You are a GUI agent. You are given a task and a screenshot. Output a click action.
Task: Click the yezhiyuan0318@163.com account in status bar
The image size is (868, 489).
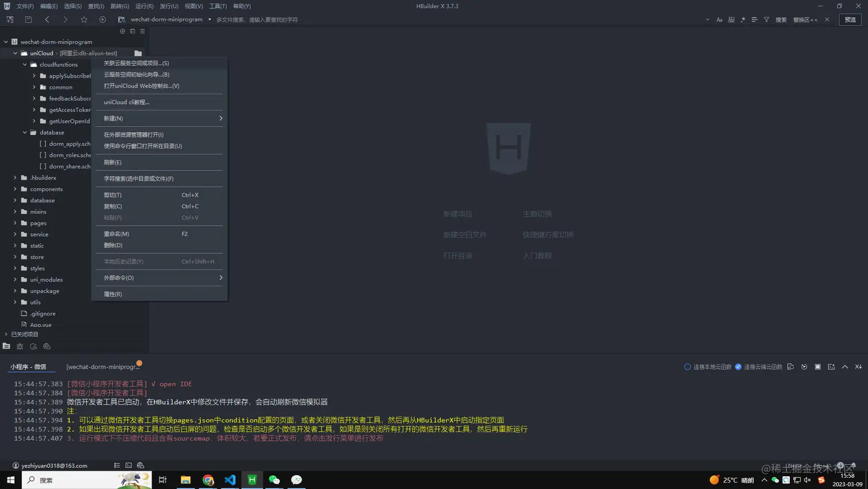pyautogui.click(x=50, y=465)
